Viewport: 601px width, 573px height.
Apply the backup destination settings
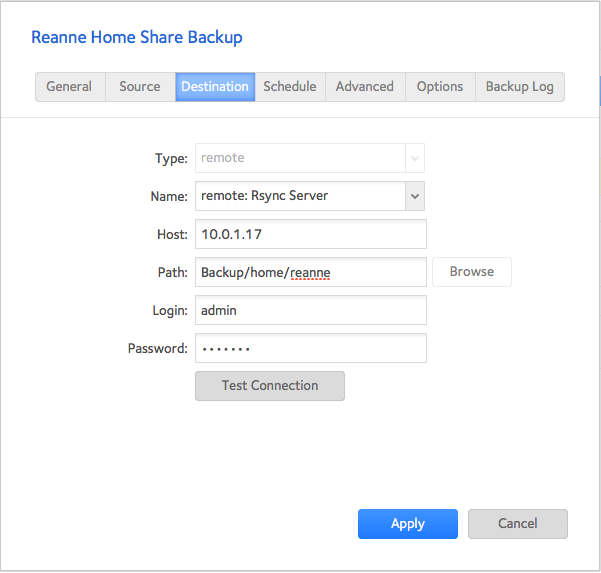(x=408, y=524)
